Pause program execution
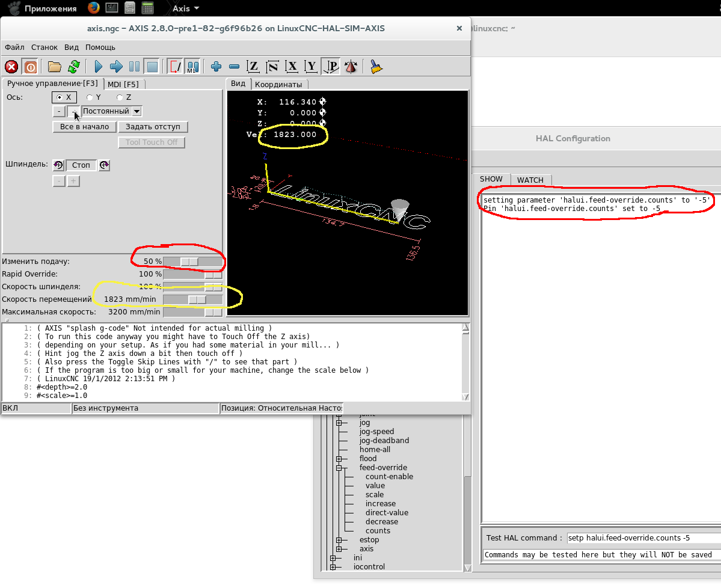The height and width of the screenshot is (588, 721). coord(134,67)
